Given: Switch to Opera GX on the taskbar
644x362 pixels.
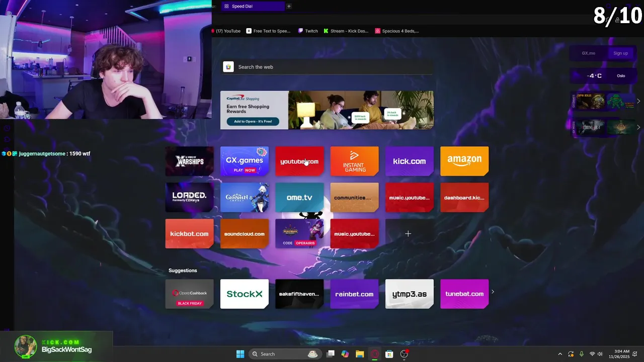Looking at the screenshot, I should pyautogui.click(x=374, y=354).
